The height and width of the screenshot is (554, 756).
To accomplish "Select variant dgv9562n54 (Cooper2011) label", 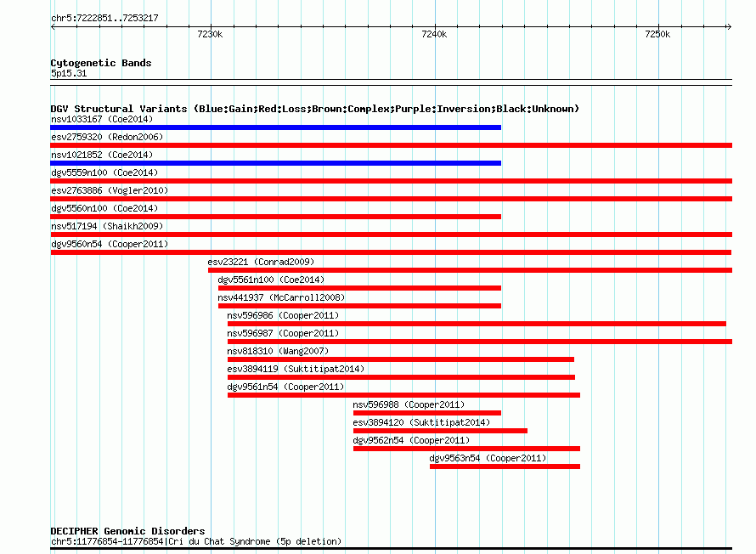I will [x=411, y=440].
